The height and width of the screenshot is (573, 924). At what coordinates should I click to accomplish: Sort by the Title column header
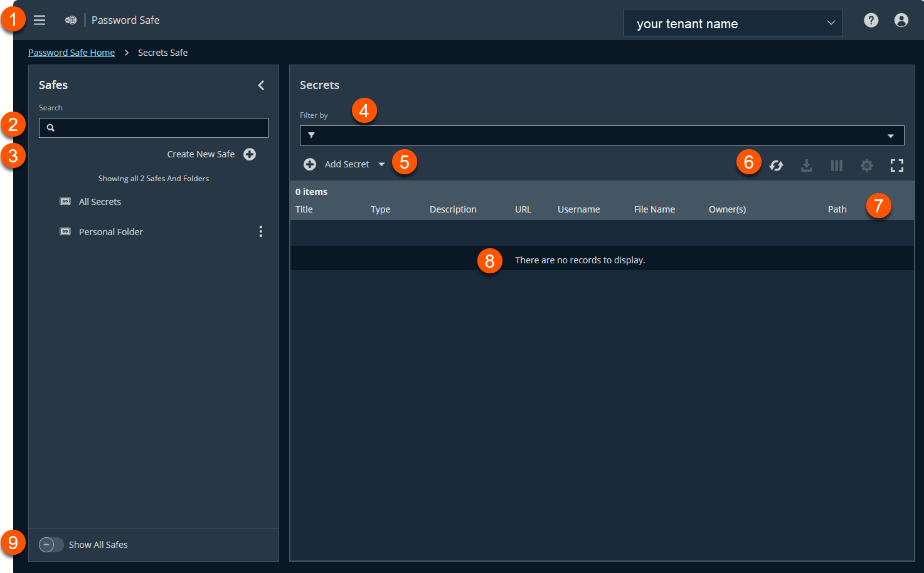pos(304,209)
